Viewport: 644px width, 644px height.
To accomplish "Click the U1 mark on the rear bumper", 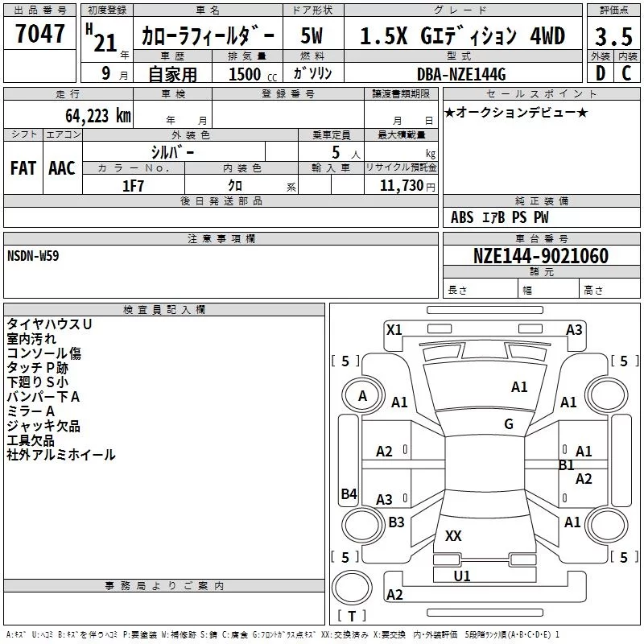I will tap(462, 576).
